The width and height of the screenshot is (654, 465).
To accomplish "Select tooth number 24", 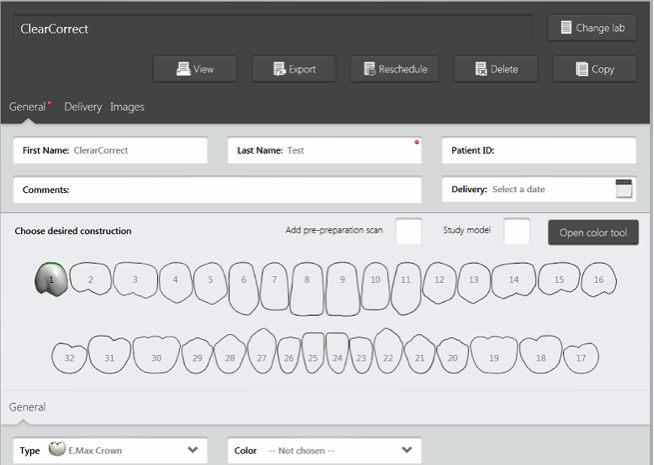I will pyautogui.click(x=337, y=353).
